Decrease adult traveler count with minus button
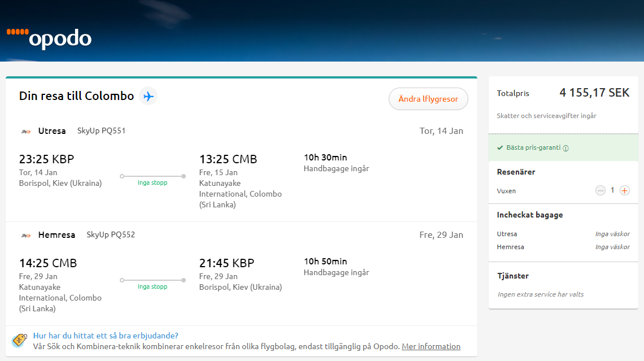 coord(600,190)
